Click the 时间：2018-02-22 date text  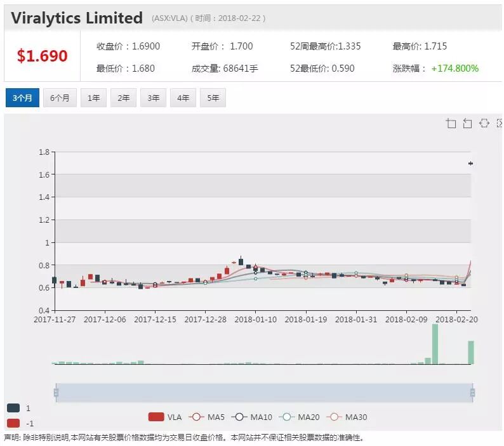coord(228,18)
